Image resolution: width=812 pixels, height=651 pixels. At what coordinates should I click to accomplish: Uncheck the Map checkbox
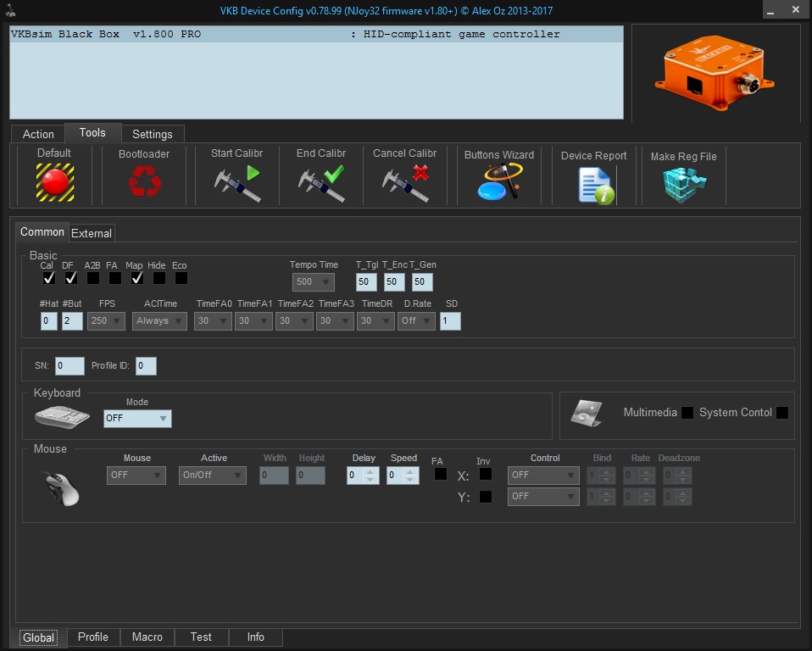pos(137,278)
